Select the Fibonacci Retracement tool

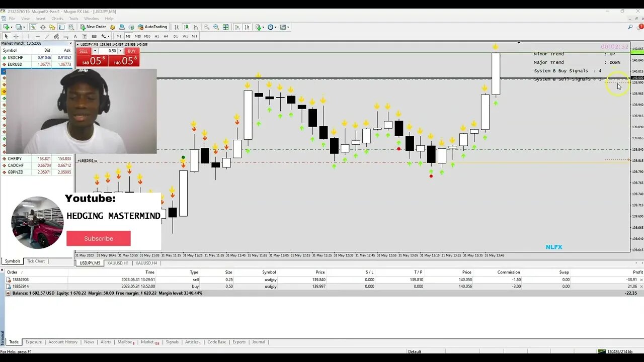66,36
